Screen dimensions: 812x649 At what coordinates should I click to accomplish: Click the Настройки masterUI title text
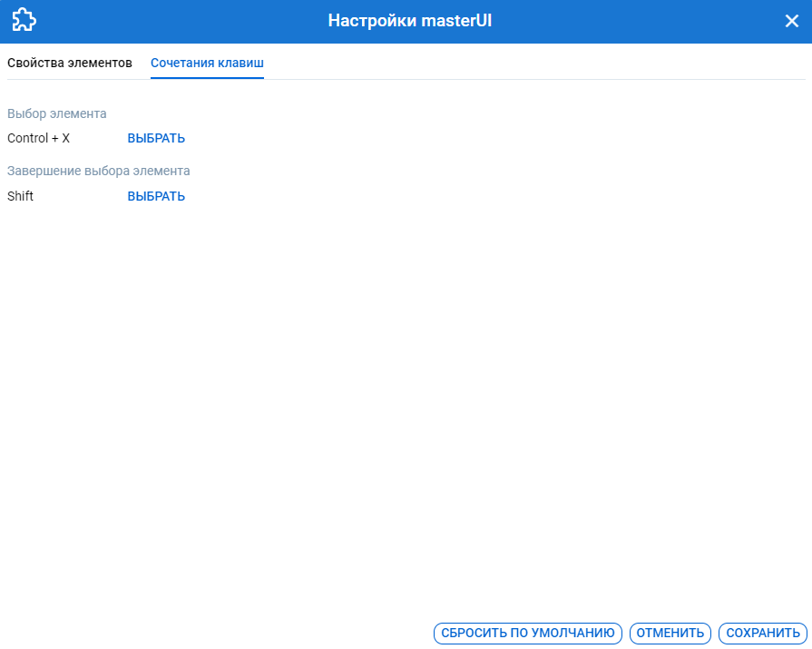409,21
